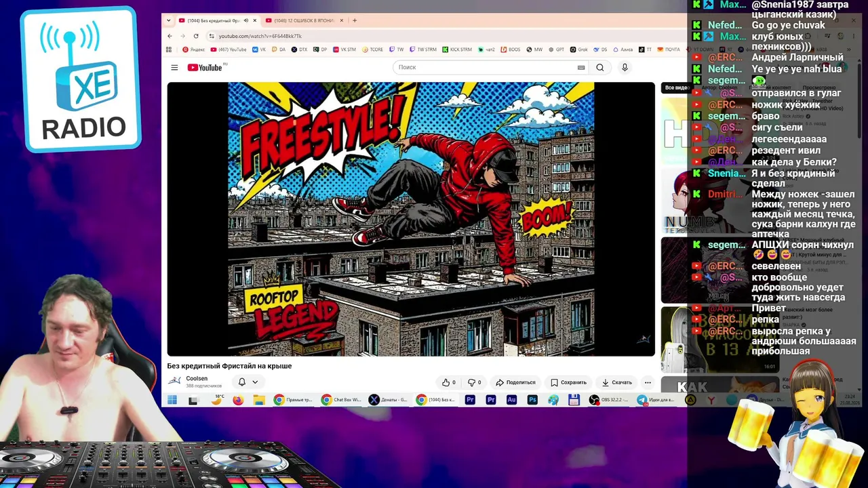Open the Coolsen channel avatar

pos(174,382)
